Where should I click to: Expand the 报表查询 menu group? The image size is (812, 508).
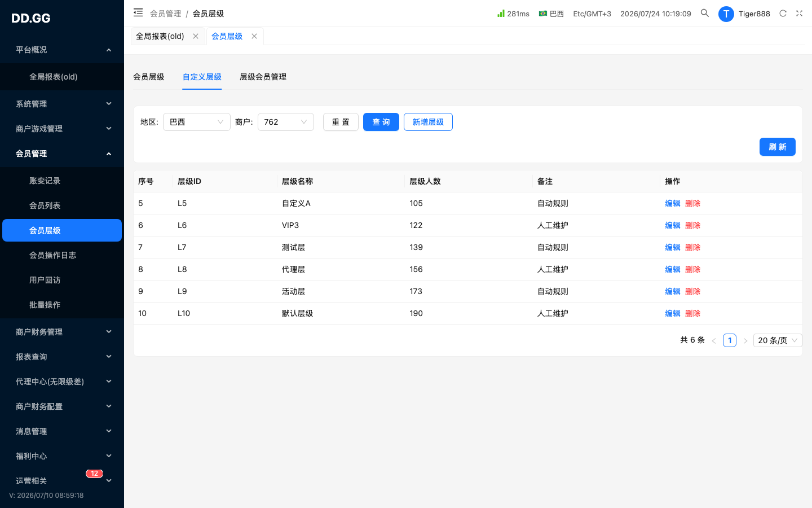tap(62, 357)
